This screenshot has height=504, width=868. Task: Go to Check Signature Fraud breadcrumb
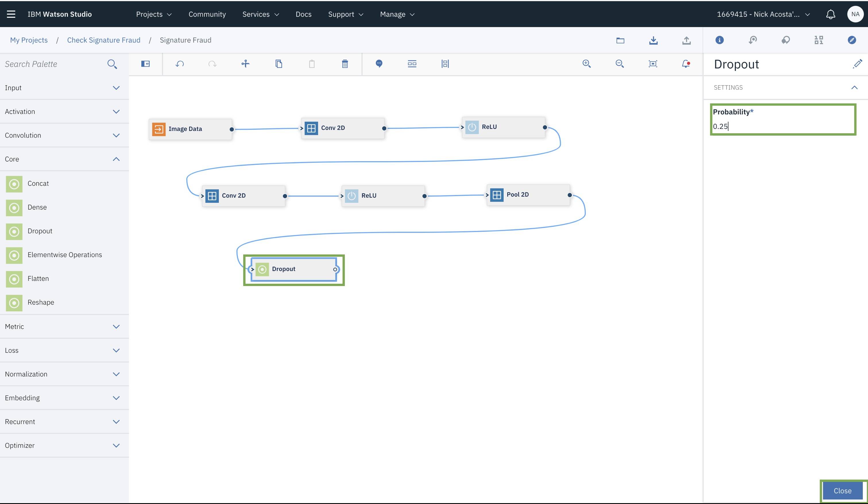(x=104, y=40)
